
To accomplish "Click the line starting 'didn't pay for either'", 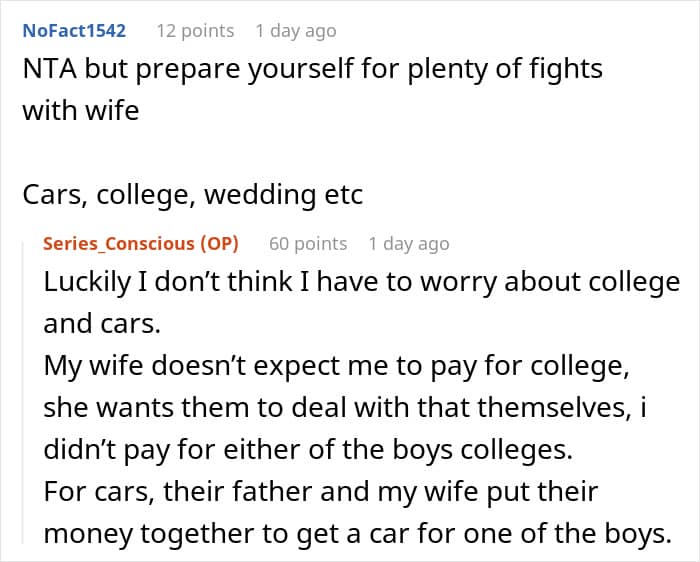I will click(307, 450).
